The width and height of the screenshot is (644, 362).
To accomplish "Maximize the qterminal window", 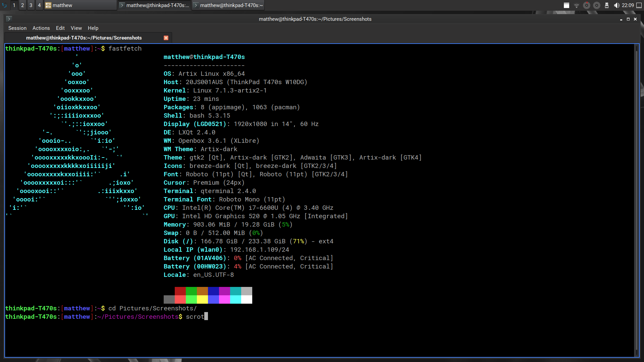I will pyautogui.click(x=628, y=19).
